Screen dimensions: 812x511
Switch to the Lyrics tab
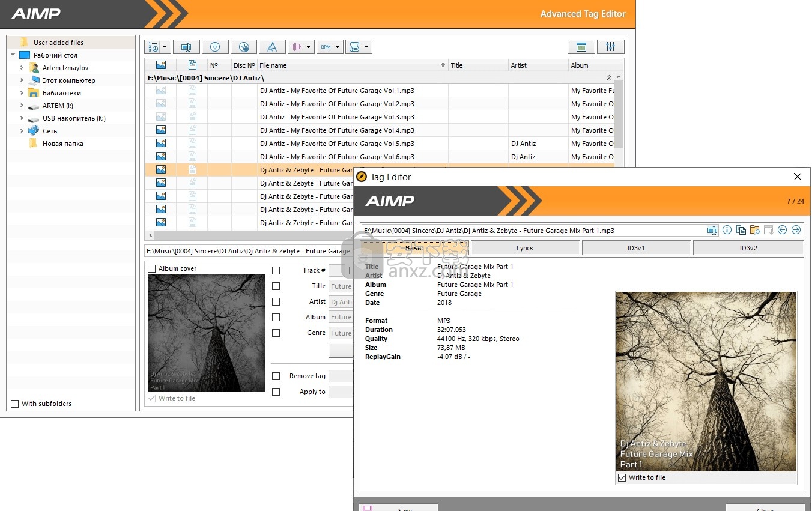pos(525,247)
